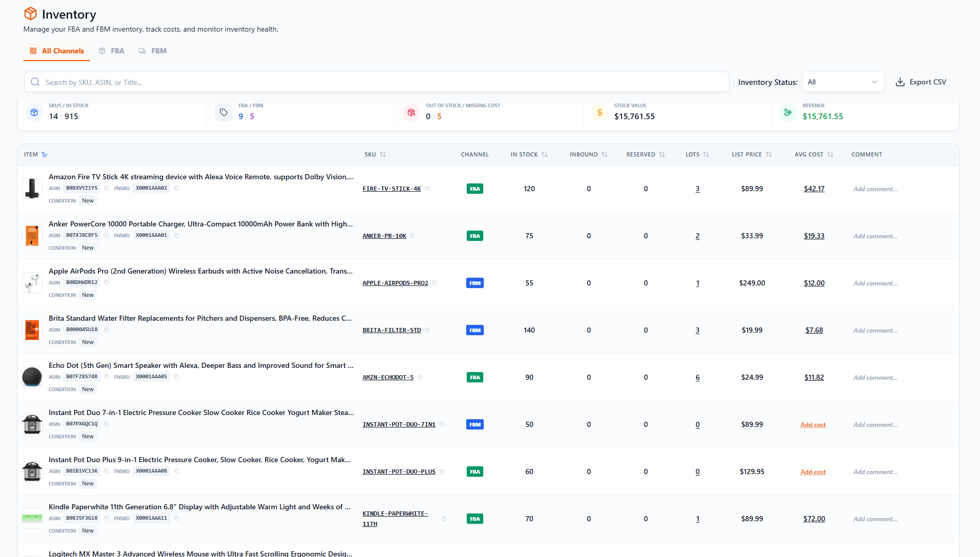Click Add cost for Instant Pot Duo 7-in-1

pyautogui.click(x=813, y=425)
